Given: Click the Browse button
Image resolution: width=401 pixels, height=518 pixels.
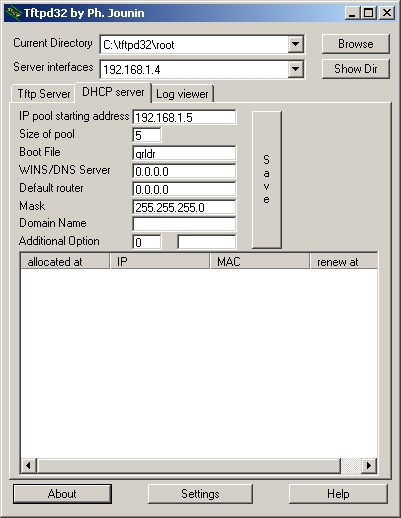Looking at the screenshot, I should point(356,44).
